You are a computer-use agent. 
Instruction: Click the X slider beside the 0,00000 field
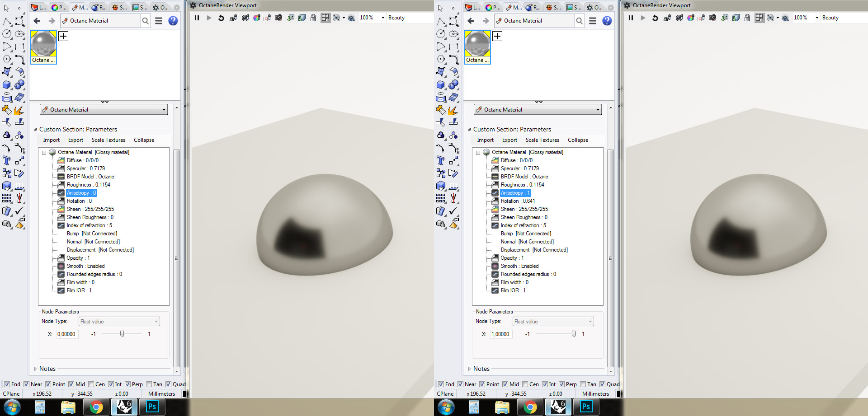coord(122,334)
